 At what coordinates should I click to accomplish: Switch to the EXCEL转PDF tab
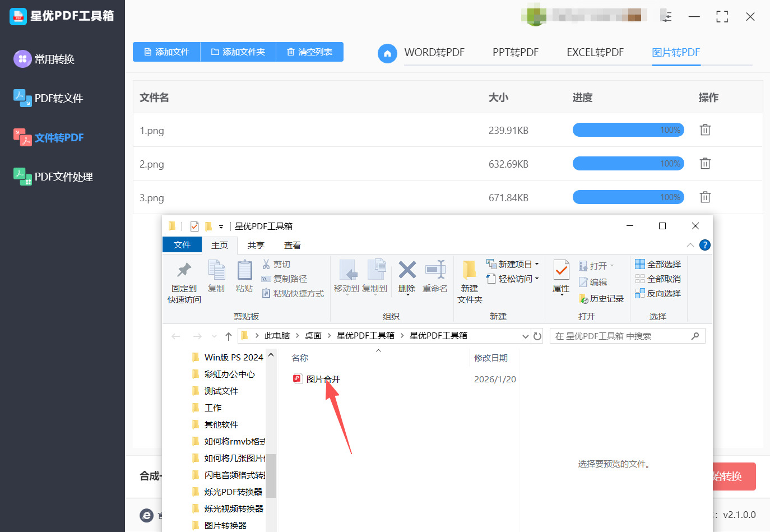click(595, 53)
